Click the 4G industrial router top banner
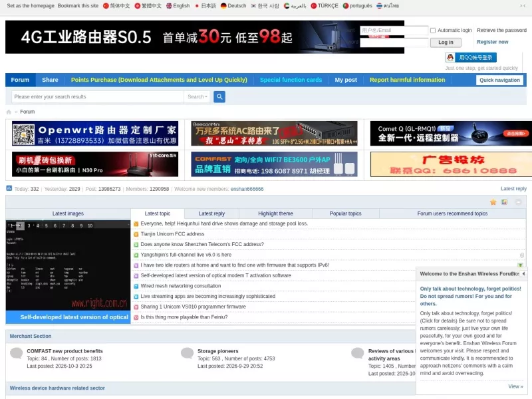 [x=205, y=37]
